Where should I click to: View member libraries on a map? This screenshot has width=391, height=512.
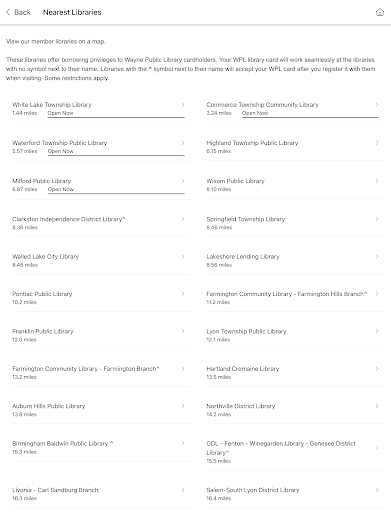pyautogui.click(x=56, y=42)
